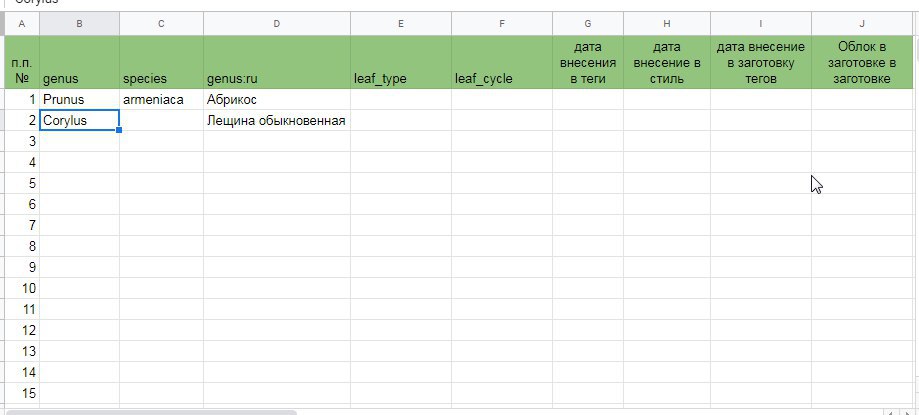
Task: Select column A header
Action: [x=22, y=23]
